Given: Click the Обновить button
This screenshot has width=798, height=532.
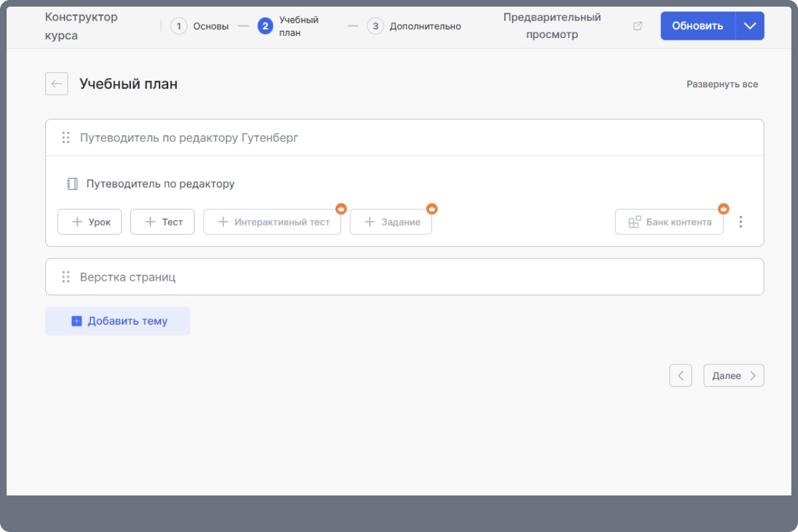Looking at the screenshot, I should [x=698, y=26].
